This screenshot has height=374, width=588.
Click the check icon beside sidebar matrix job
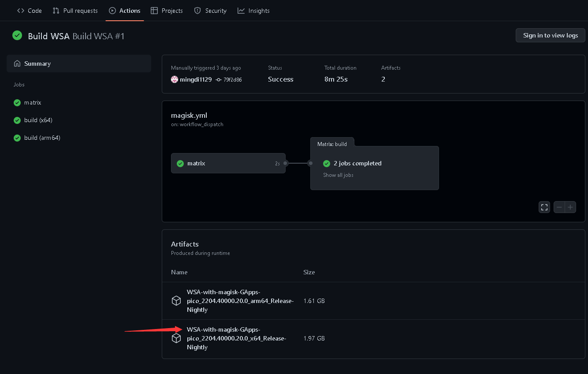coord(17,102)
